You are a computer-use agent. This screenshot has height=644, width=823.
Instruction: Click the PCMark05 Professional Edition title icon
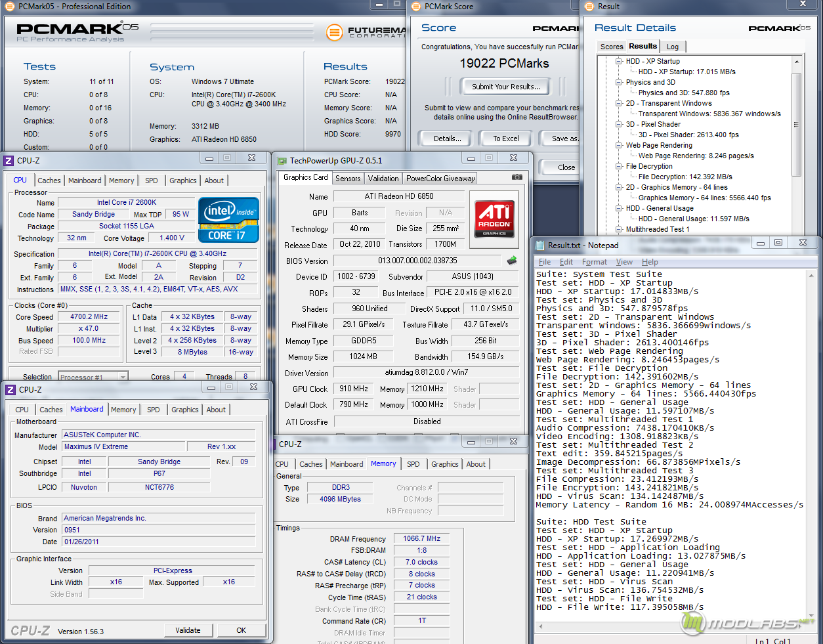pos(10,7)
